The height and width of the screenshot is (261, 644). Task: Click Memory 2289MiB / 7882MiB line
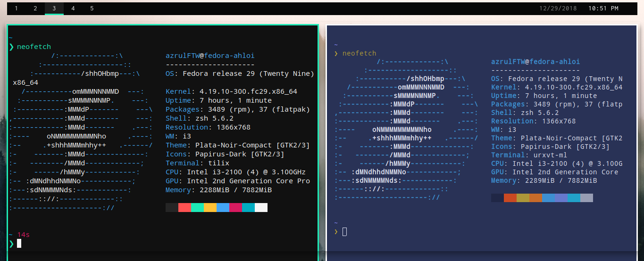point(544,180)
